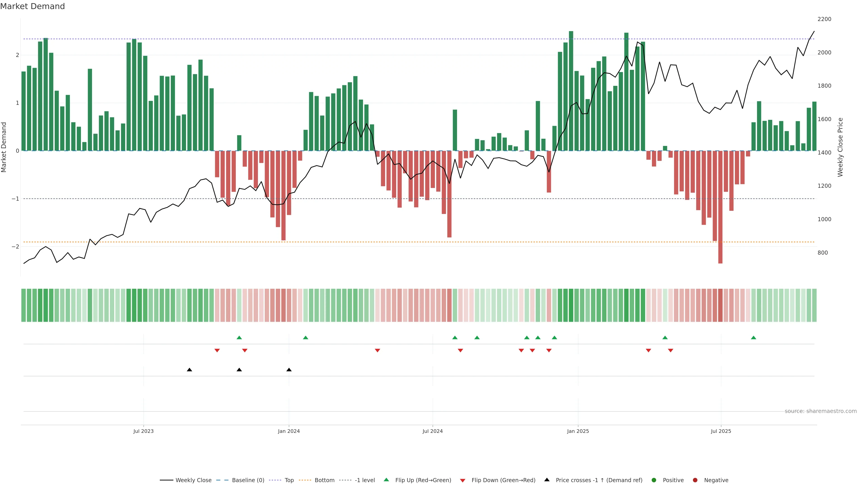Click the Jul 2025 x-axis label

coord(721,431)
